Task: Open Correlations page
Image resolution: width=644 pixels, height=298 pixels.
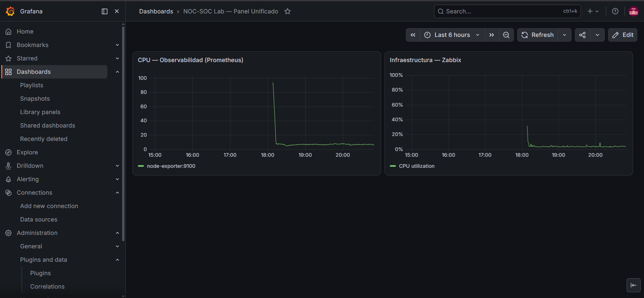Action: point(47,287)
